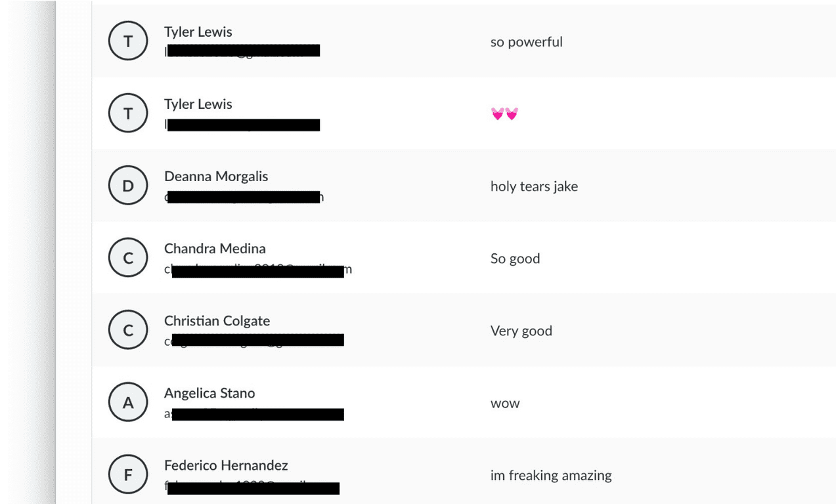
Task: Open Deanna Morgalis avatar circle
Action: (128, 186)
